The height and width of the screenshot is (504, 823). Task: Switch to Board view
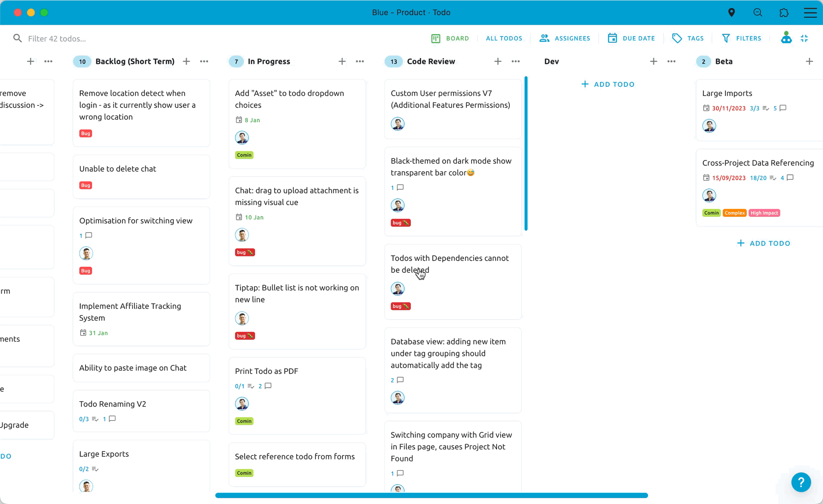point(450,38)
